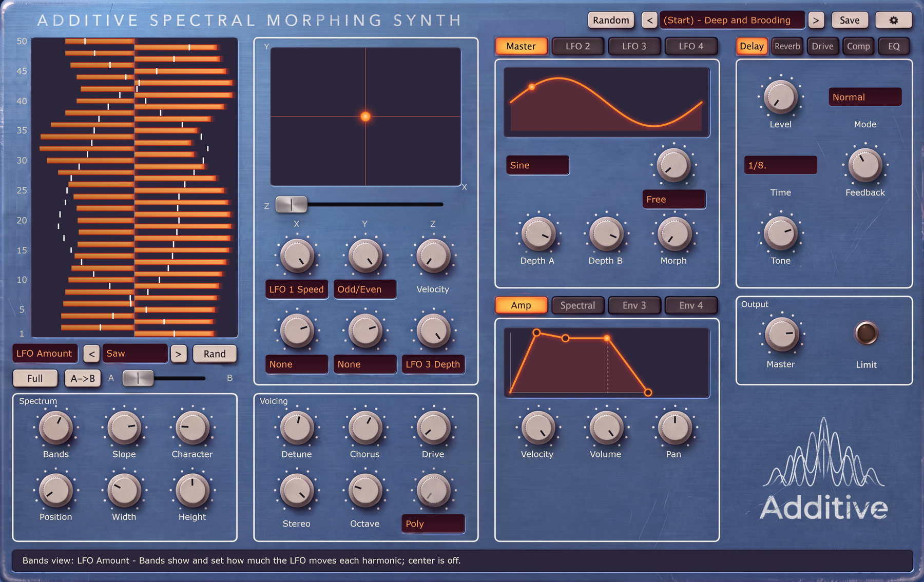
Task: Click the amp envelope release end point
Action: tap(648, 392)
